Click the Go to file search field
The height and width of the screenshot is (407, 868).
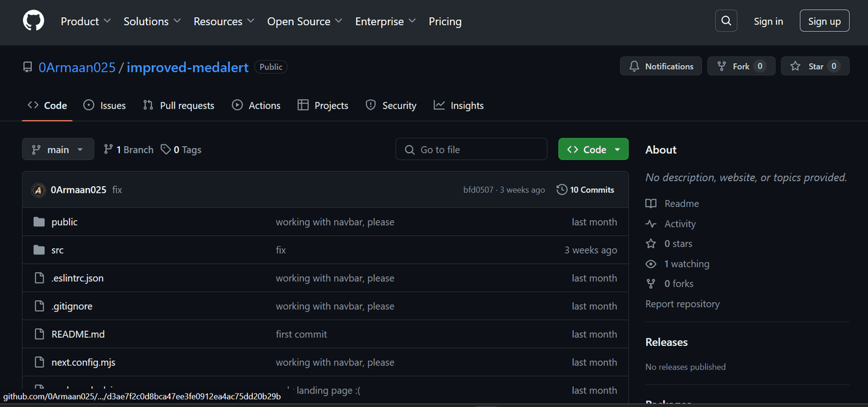pyautogui.click(x=471, y=149)
